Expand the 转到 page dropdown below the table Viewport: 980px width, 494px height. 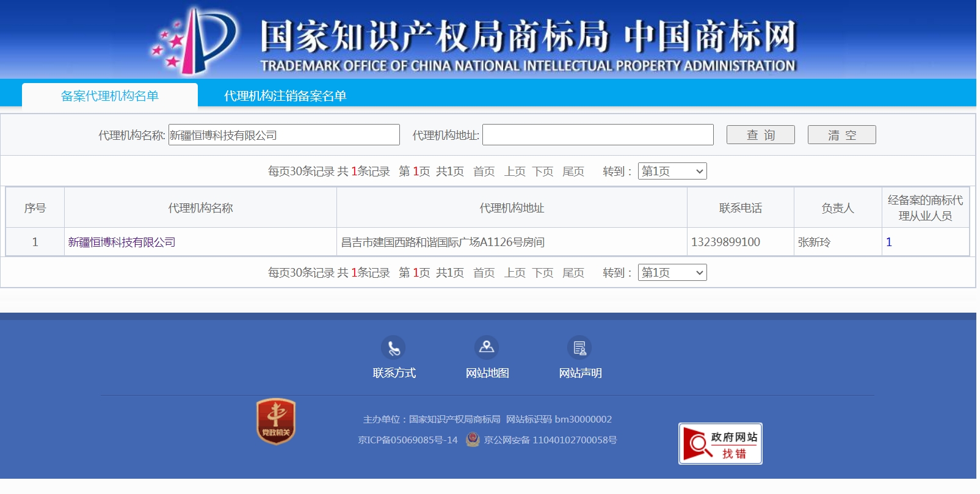(672, 272)
